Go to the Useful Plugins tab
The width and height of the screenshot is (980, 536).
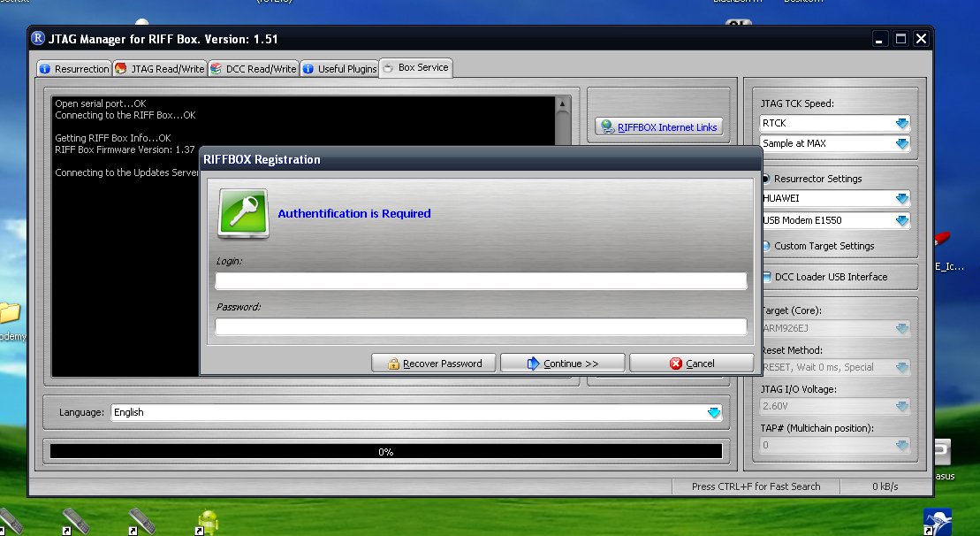coord(339,69)
